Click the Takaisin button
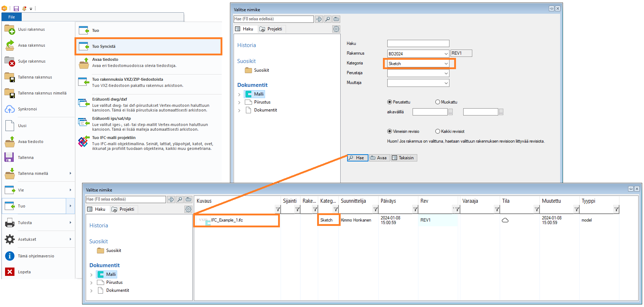Image resolution: width=644 pixels, height=307 pixels. pyautogui.click(x=404, y=158)
